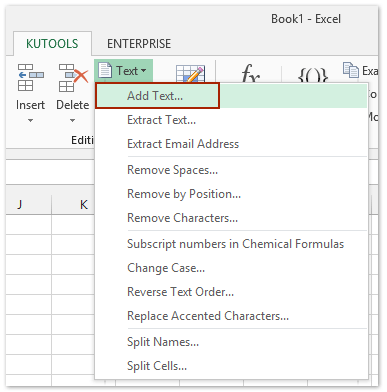Screen dimensions: 387x392
Task: Click the curly braces formula icon
Action: [x=313, y=75]
